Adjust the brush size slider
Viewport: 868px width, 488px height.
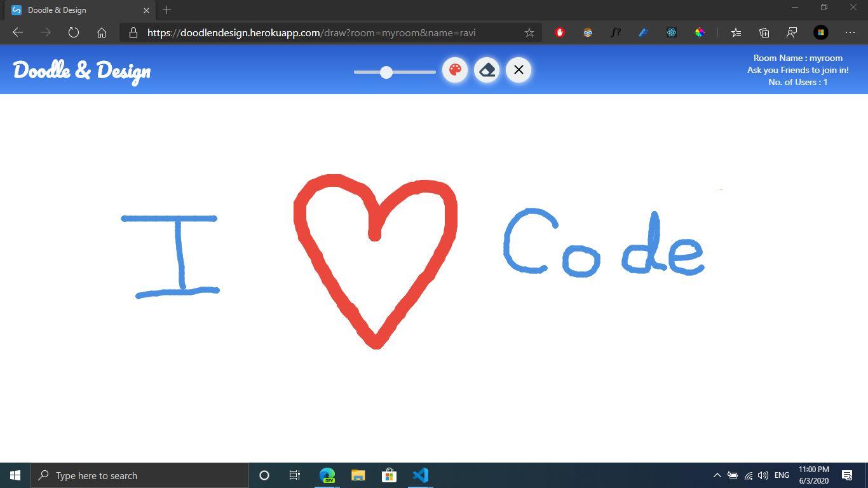pyautogui.click(x=386, y=72)
